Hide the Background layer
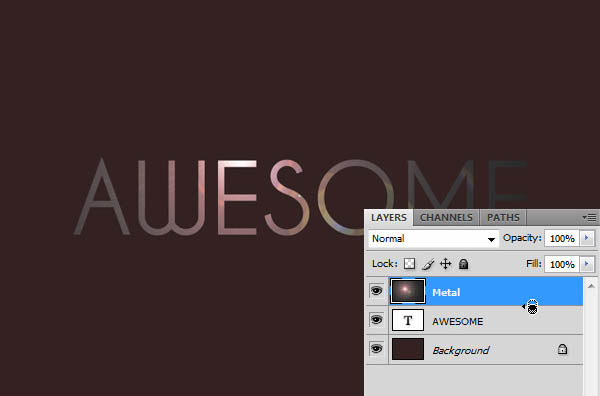The image size is (600, 396). point(377,349)
